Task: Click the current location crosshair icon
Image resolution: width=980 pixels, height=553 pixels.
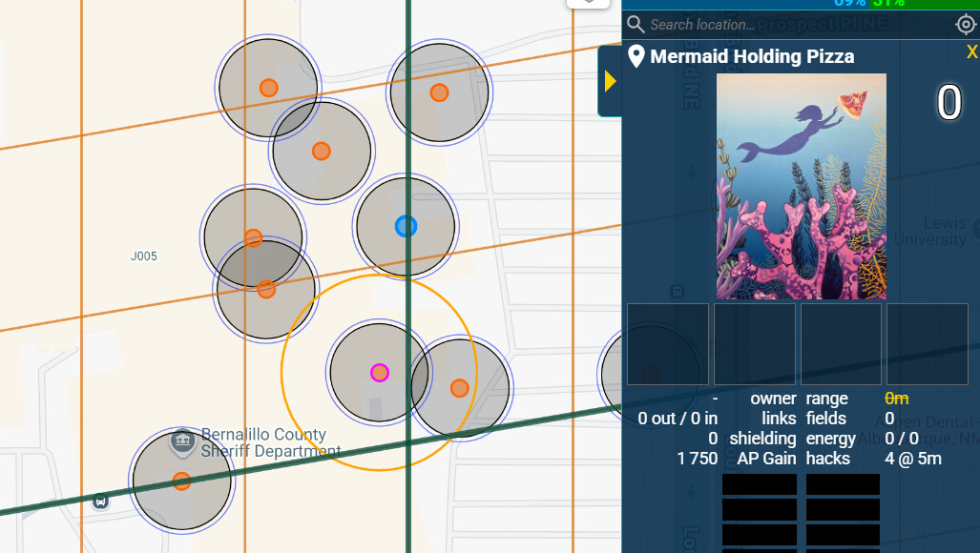Action: [966, 25]
